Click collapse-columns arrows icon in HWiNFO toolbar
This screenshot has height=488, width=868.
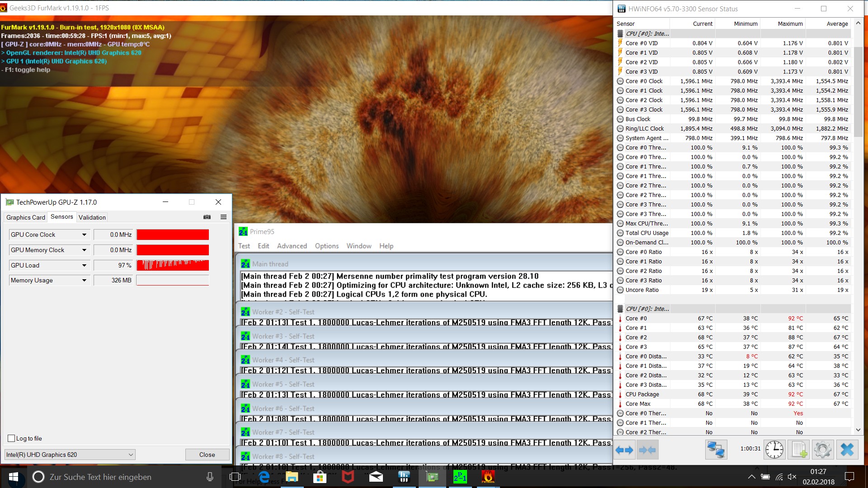pyautogui.click(x=647, y=450)
